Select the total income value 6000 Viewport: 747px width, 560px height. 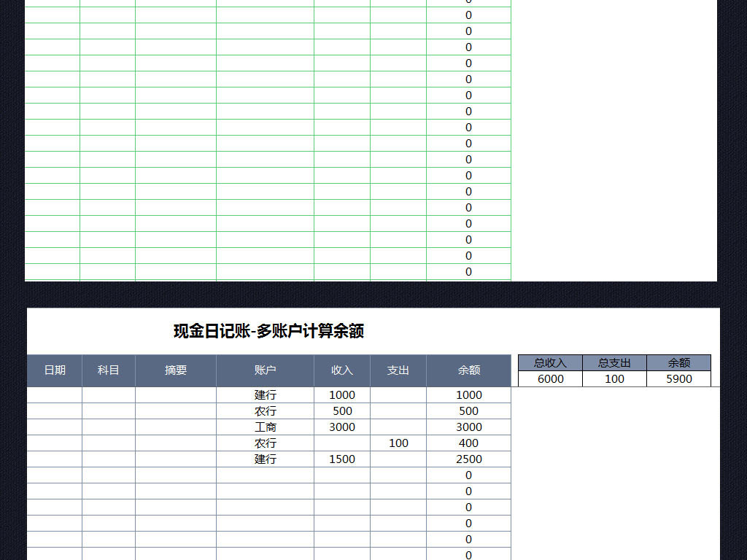(550, 379)
